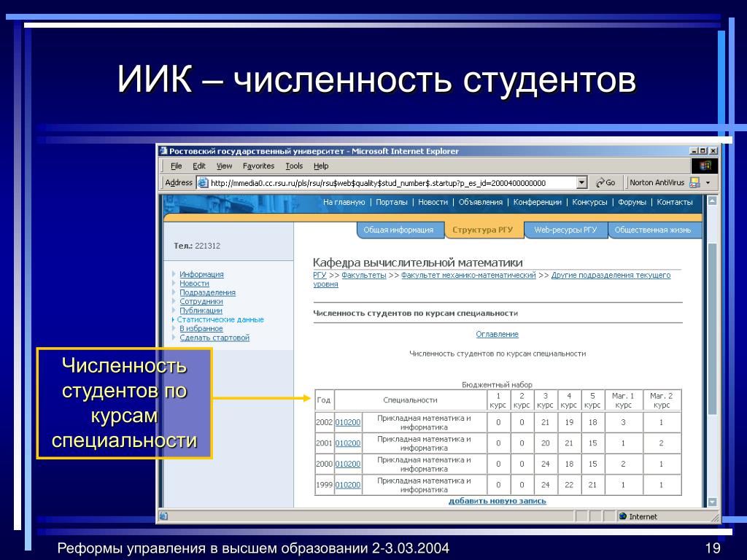
Task: Click добавить новую запись link
Action: click(x=498, y=501)
